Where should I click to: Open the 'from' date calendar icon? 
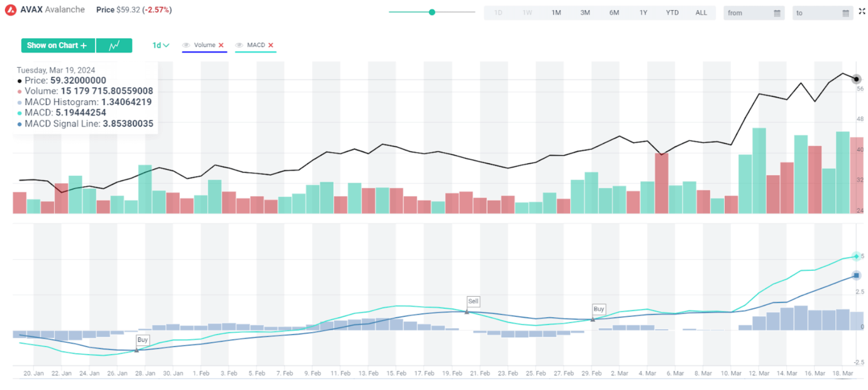pos(777,13)
